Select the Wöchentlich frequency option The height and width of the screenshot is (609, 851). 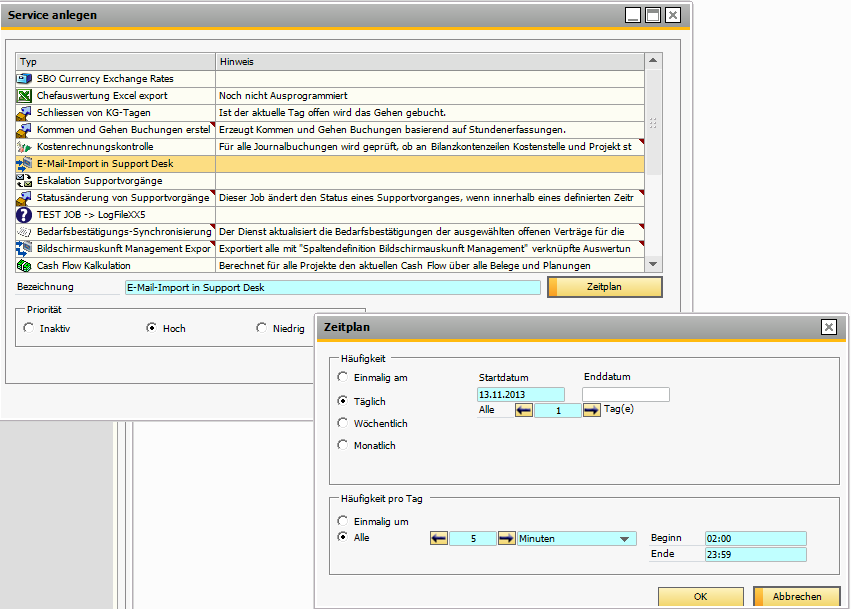click(344, 423)
